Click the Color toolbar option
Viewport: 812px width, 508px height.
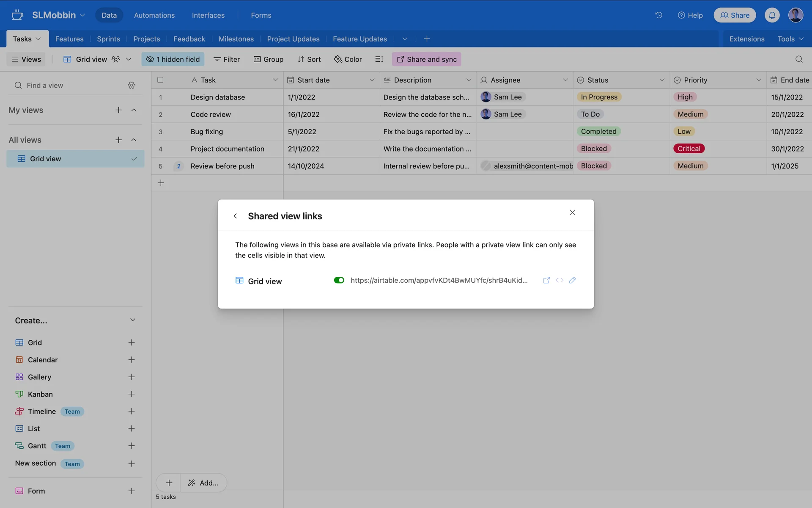point(348,59)
